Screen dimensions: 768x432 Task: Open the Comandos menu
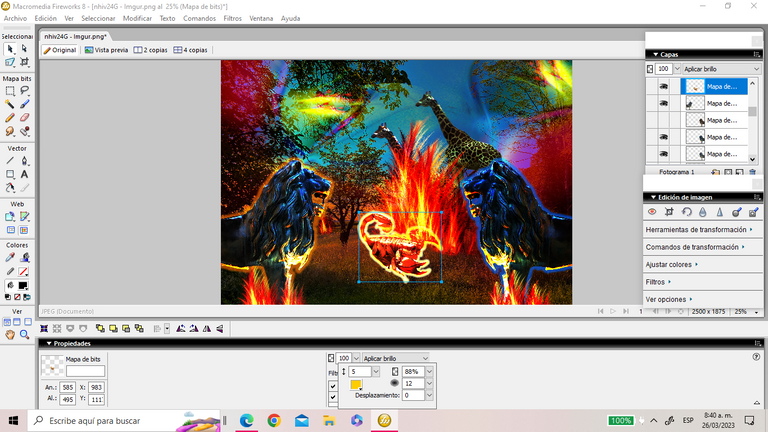coord(199,19)
